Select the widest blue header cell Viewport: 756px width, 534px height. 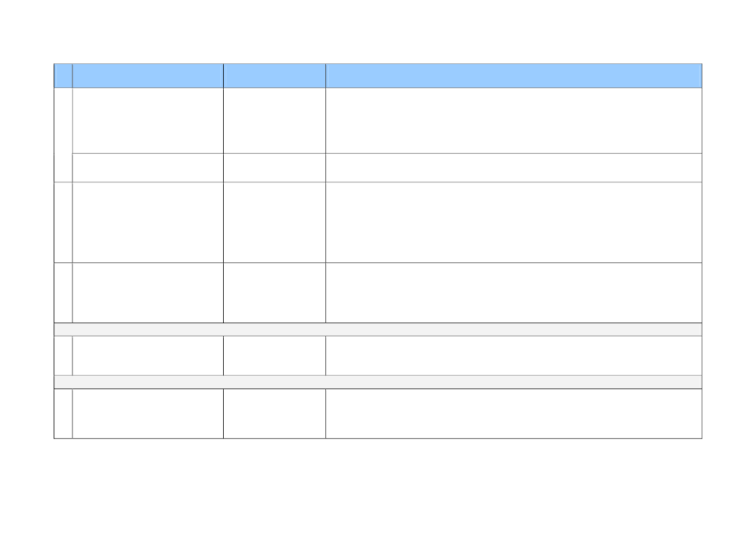[x=514, y=76]
